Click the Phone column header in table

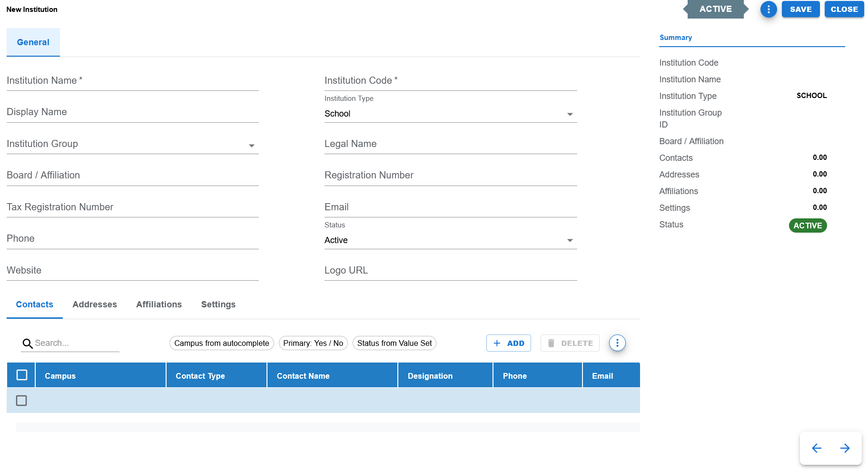tap(538, 375)
